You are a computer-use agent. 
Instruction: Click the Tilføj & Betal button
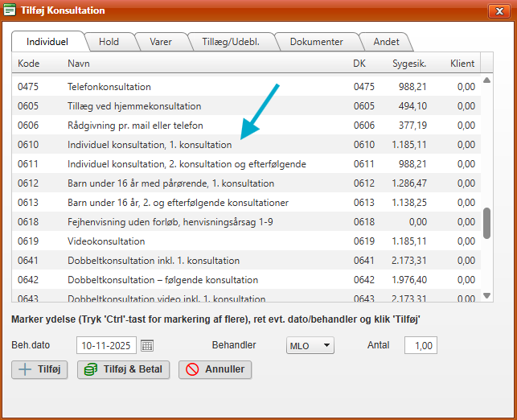[x=123, y=370]
